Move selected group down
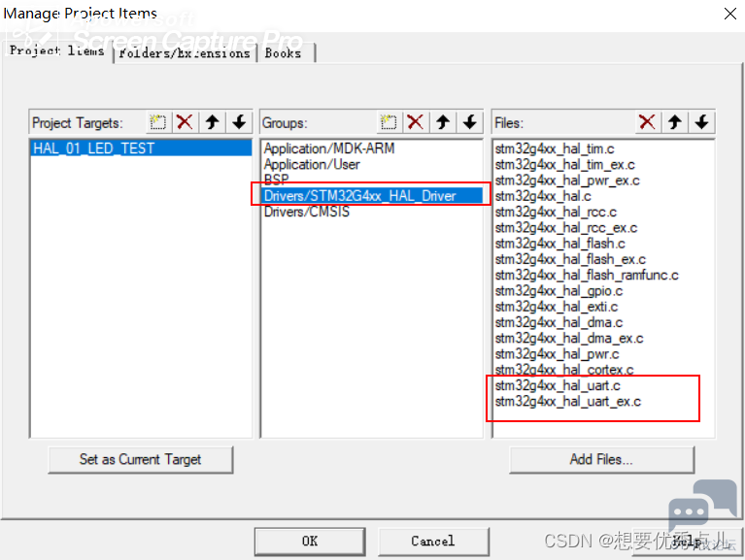Viewport: 745px width, 560px height. click(x=470, y=122)
